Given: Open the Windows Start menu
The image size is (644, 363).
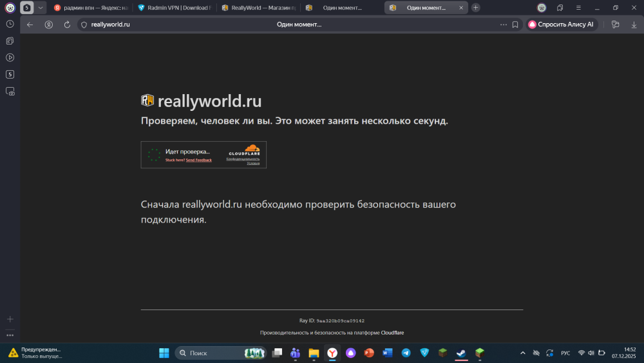Looking at the screenshot, I should tap(164, 353).
